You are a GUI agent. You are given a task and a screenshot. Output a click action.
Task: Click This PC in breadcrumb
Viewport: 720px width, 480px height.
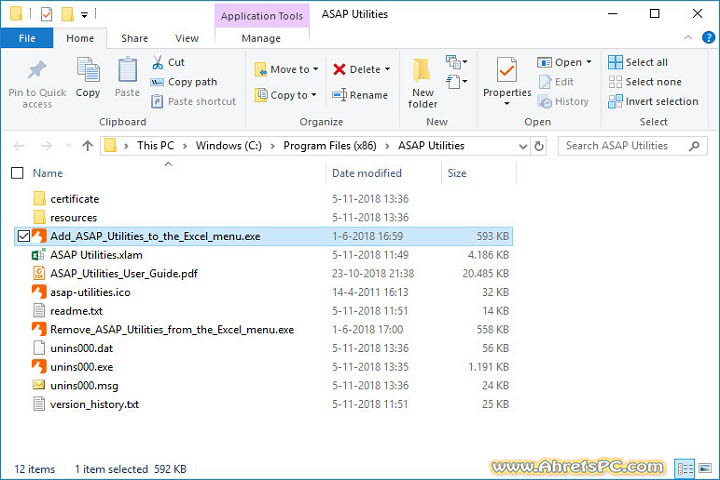pyautogui.click(x=155, y=146)
